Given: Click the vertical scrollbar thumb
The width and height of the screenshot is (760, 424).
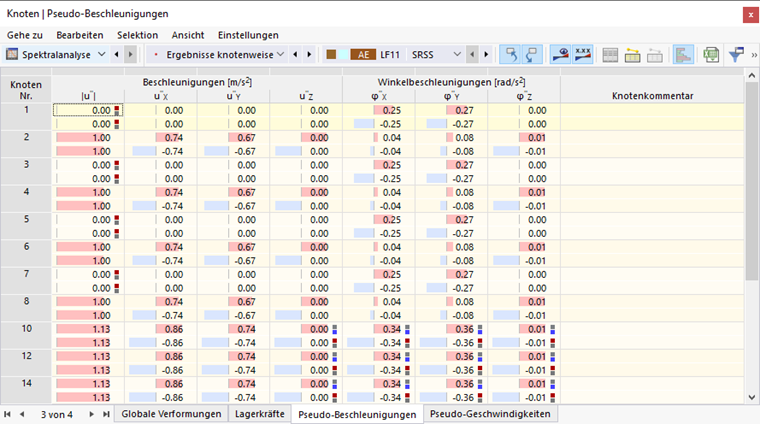Looking at the screenshot, I should pos(752,182).
